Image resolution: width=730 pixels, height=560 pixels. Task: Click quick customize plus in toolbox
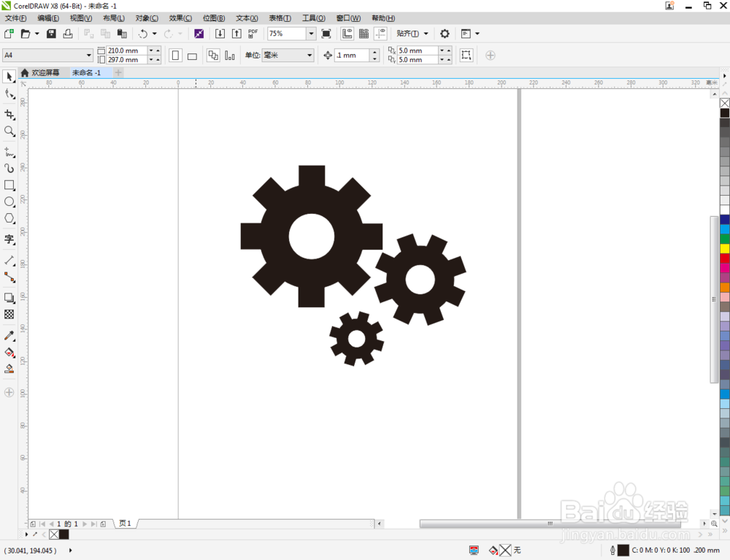coord(9,392)
